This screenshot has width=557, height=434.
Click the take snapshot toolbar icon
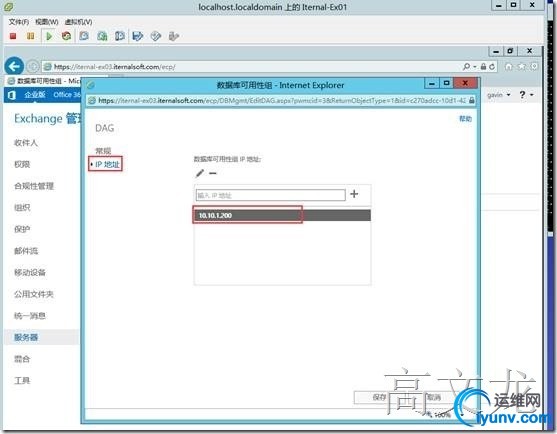point(84,36)
